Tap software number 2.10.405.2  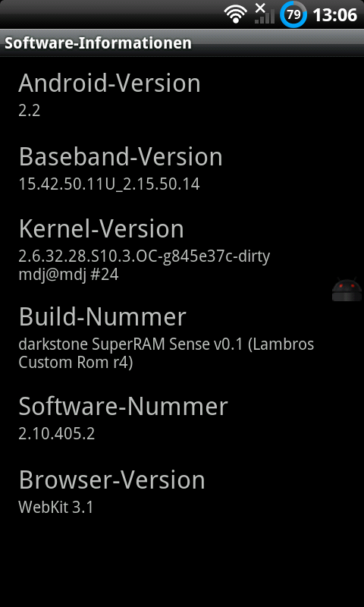56,434
